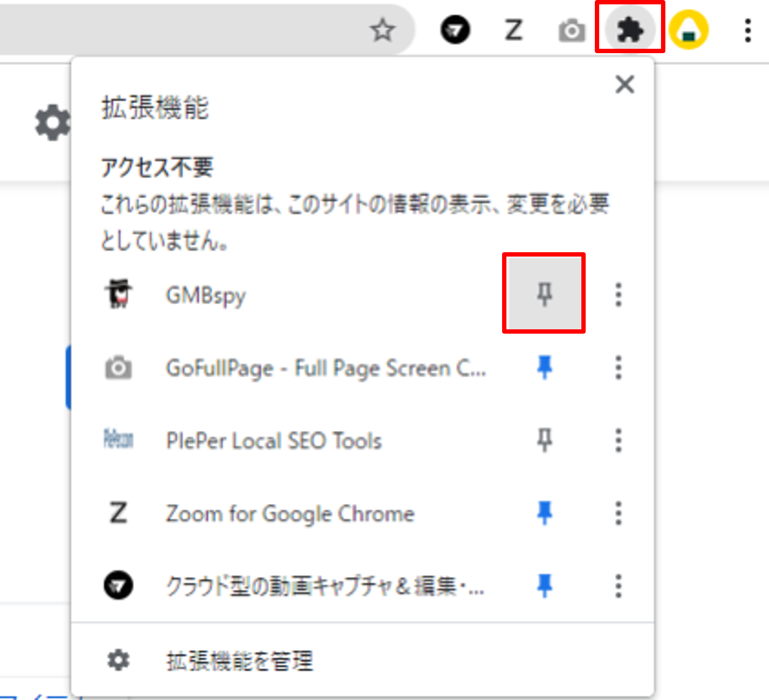The width and height of the screenshot is (769, 700).
Task: Expand PlePer Local SEO Tools options menu
Action: 618,440
